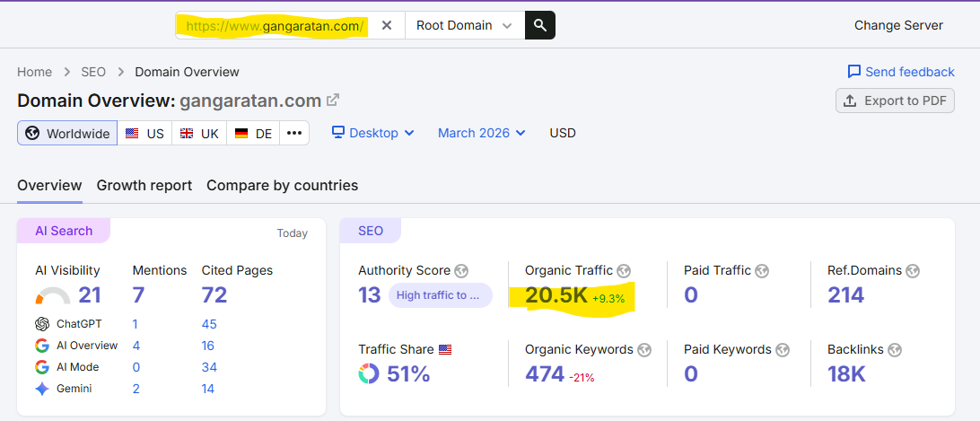980x421 pixels.
Task: Click ChatGPT mentions value 1
Action: (x=135, y=324)
